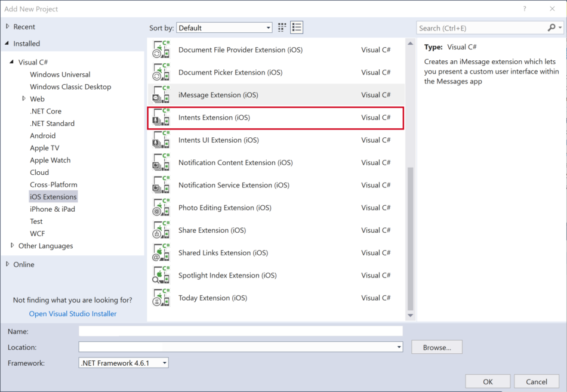This screenshot has height=392, width=567.
Task: Expand the Recent node
Action: tap(8, 26)
